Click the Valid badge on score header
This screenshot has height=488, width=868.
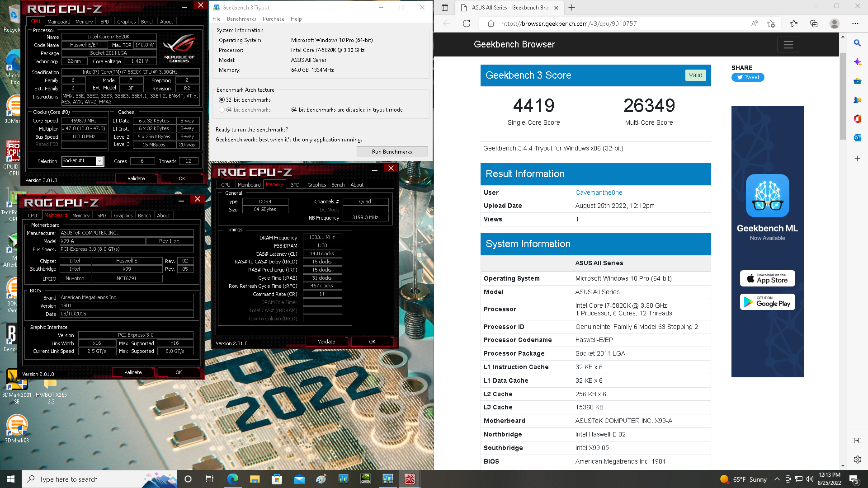pos(695,75)
